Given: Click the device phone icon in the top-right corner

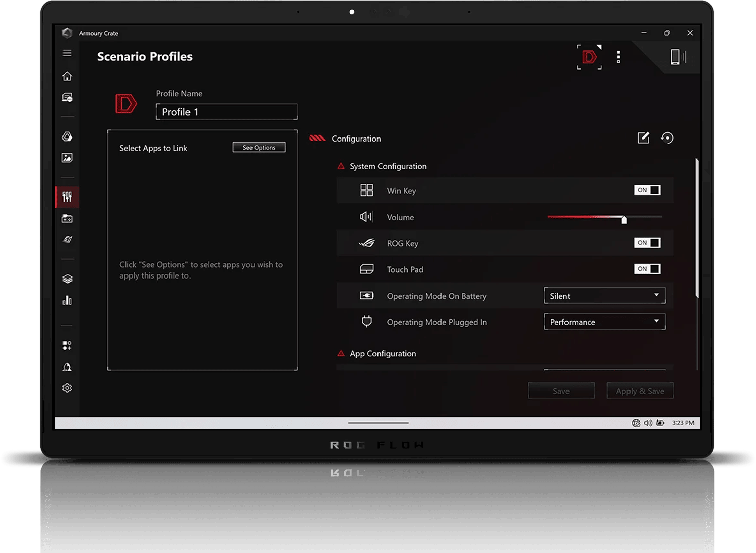Looking at the screenshot, I should pos(678,57).
